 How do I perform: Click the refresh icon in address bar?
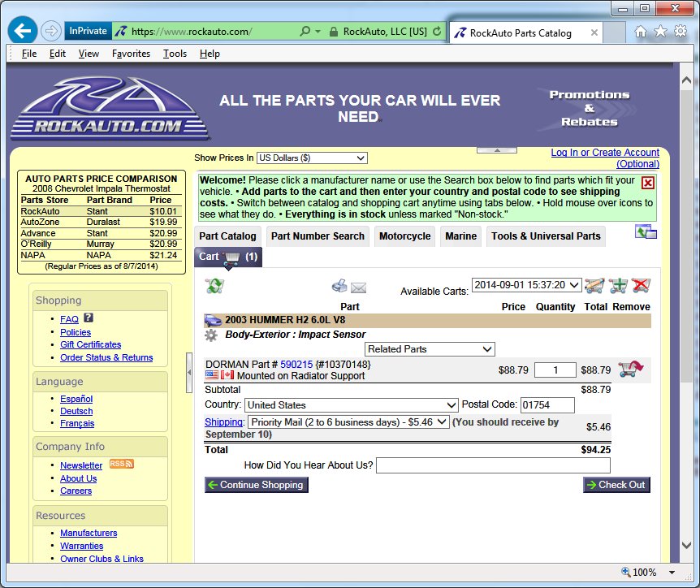(x=437, y=31)
